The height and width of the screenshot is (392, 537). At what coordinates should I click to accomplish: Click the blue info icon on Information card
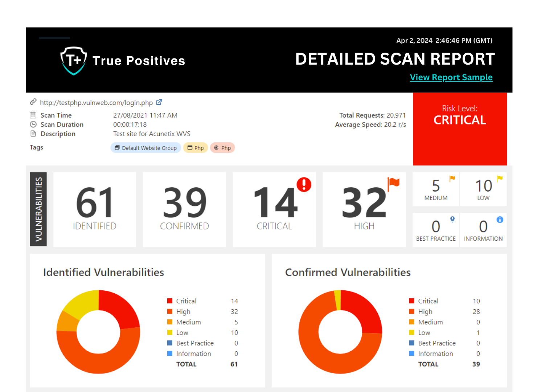click(500, 220)
